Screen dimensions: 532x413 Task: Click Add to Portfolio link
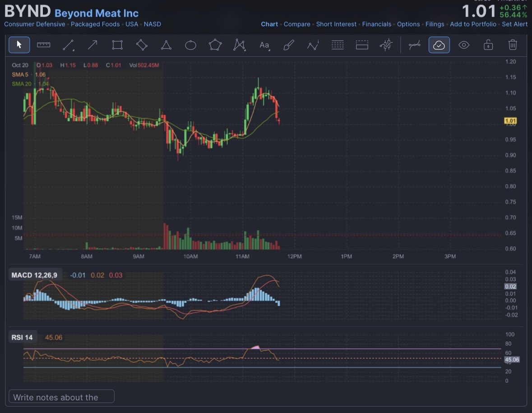473,24
